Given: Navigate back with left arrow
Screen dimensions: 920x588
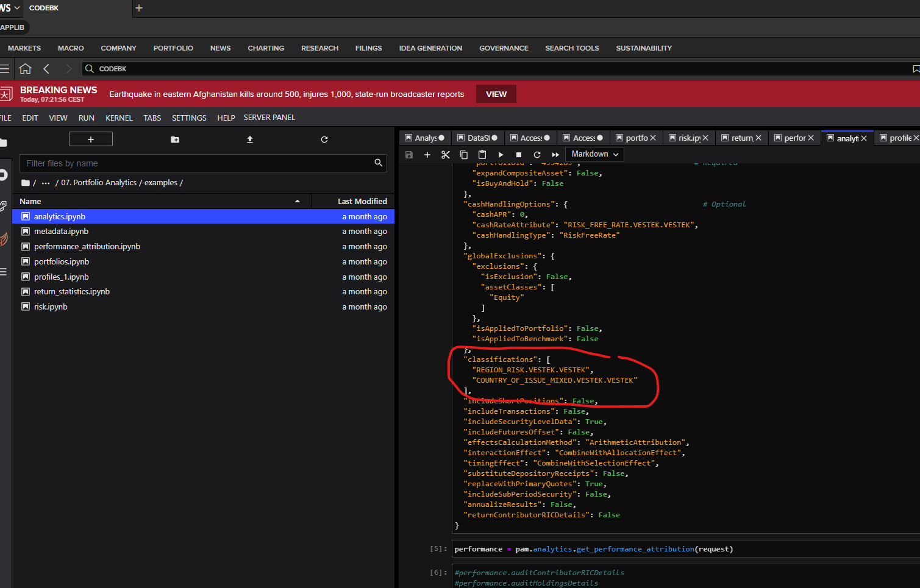Looking at the screenshot, I should [46, 69].
